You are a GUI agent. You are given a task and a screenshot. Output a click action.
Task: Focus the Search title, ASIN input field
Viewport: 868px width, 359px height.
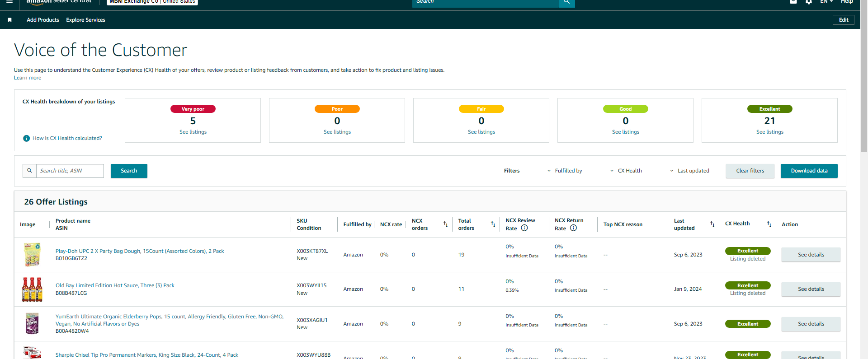coord(70,171)
